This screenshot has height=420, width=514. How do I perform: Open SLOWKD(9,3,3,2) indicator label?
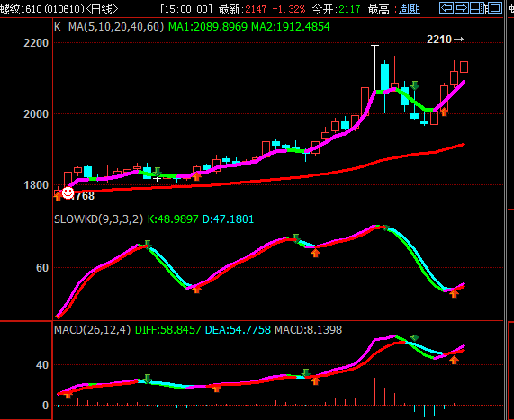pyautogui.click(x=99, y=219)
